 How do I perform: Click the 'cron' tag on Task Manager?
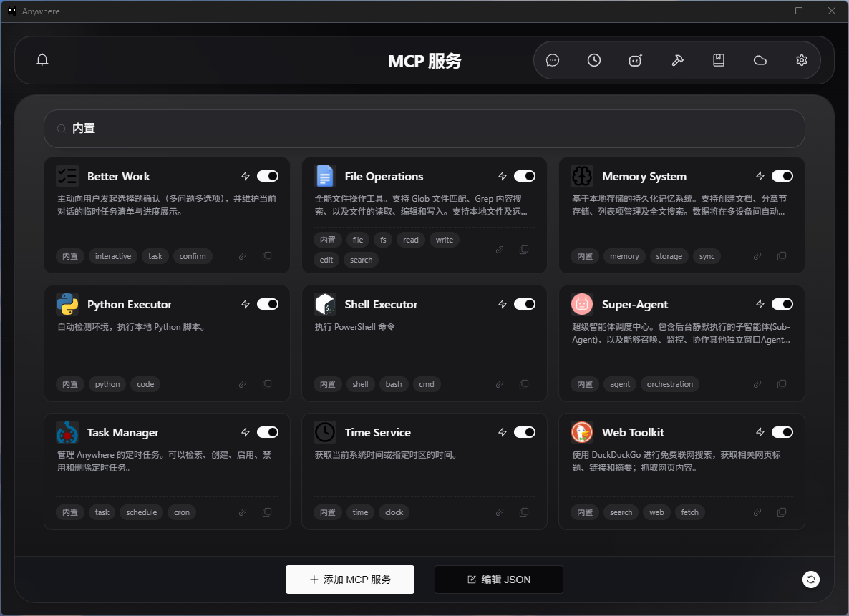coord(182,512)
